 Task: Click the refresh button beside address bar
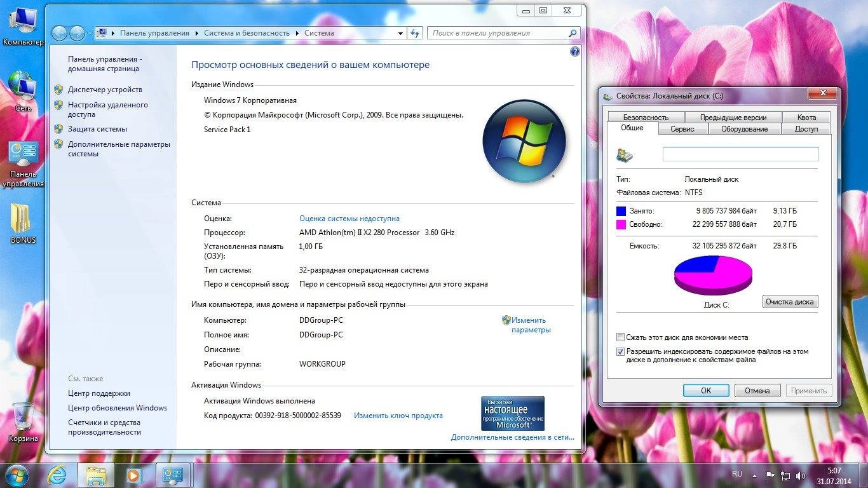[x=416, y=33]
